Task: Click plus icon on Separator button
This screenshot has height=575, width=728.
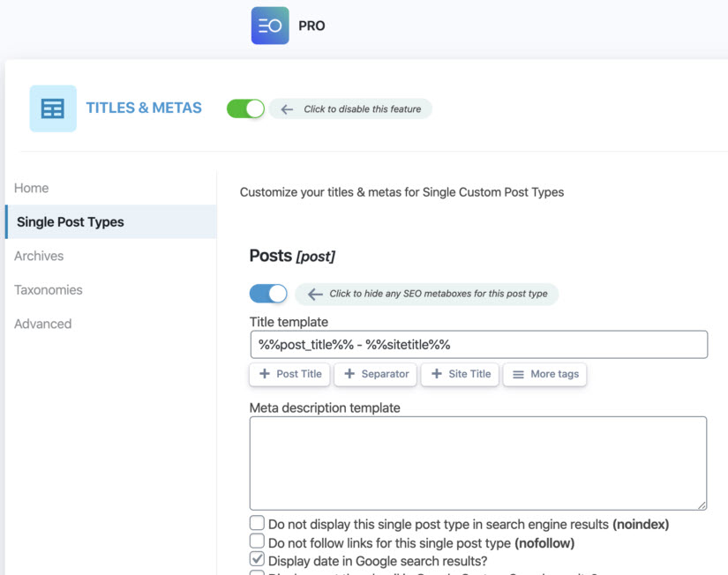Action: pyautogui.click(x=349, y=374)
